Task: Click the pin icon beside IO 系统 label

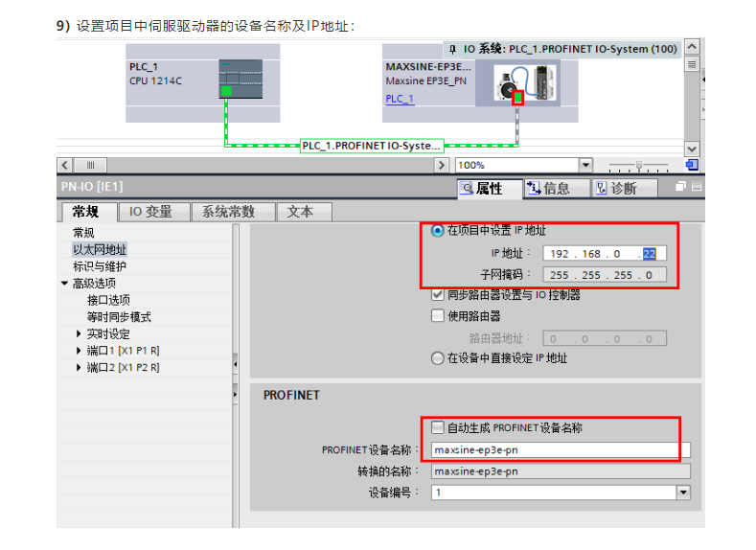Action: (x=451, y=49)
